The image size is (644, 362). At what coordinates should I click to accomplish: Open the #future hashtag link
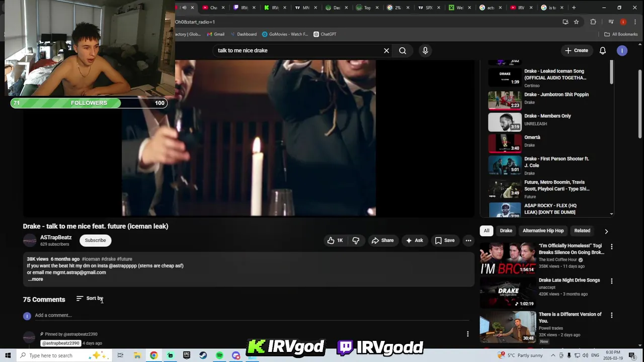pos(124,259)
